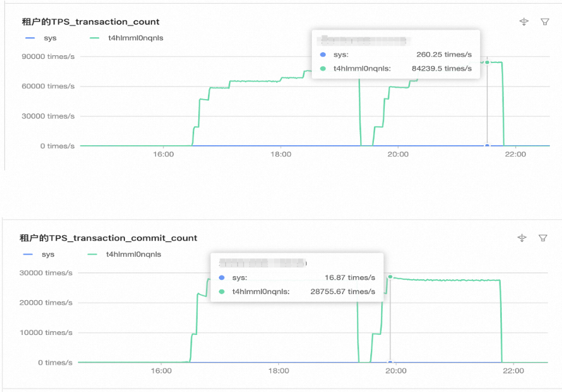
Task: Open the filter icon on transaction_commit_count chart
Action: click(x=543, y=238)
